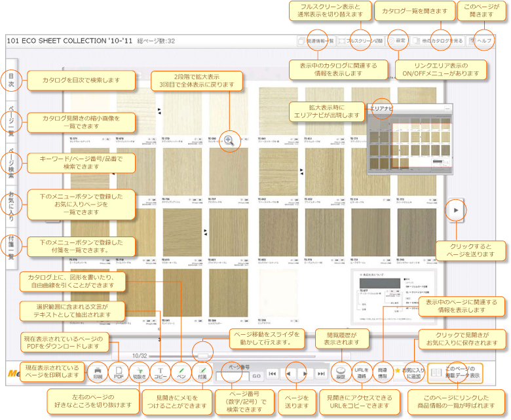Download the page via PDF icon
This screenshot has width=511, height=420.
tap(119, 373)
